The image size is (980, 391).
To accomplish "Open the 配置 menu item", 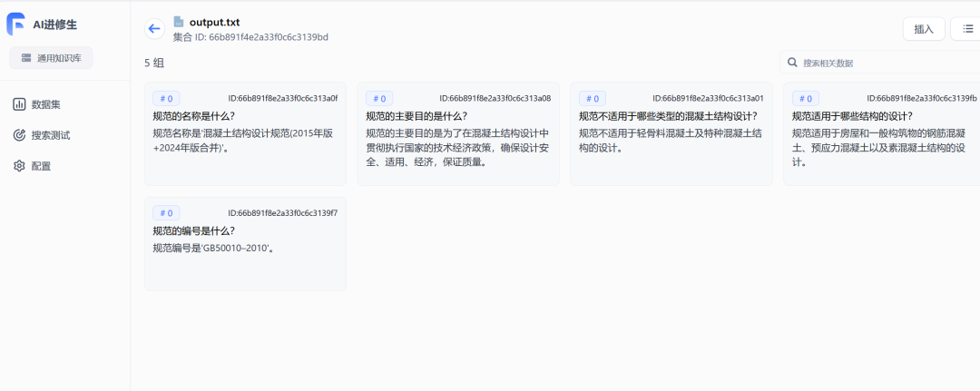I will coord(41,166).
